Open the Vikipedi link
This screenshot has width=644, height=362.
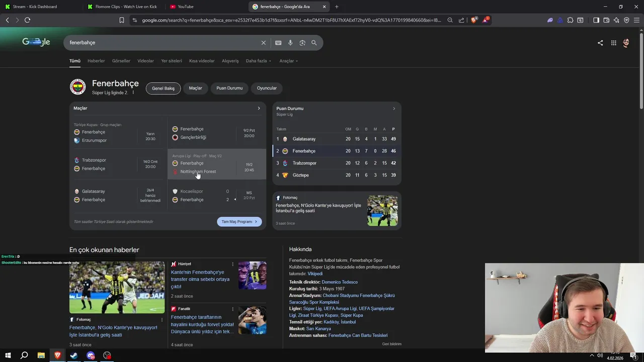tap(315, 274)
